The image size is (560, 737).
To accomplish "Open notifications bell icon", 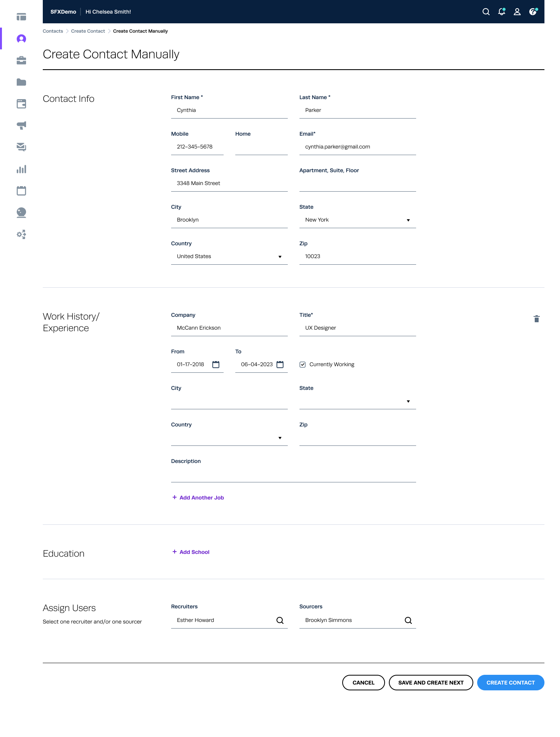I will click(501, 12).
